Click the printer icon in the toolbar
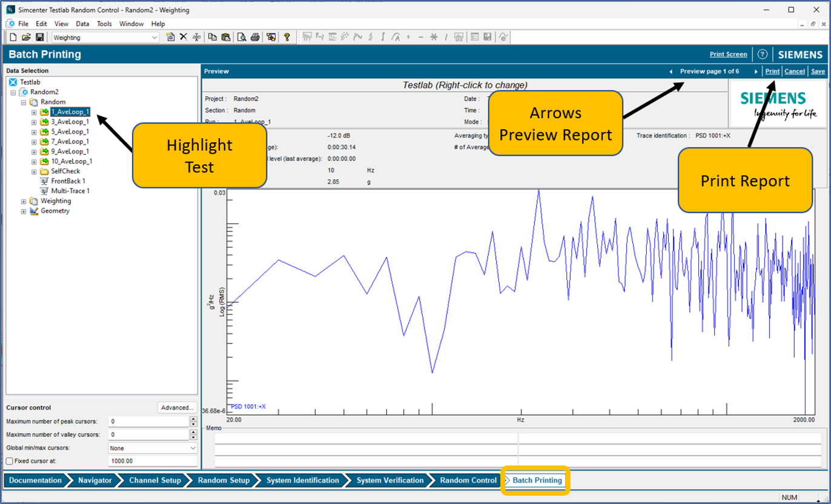This screenshot has height=504, width=831. click(x=255, y=38)
